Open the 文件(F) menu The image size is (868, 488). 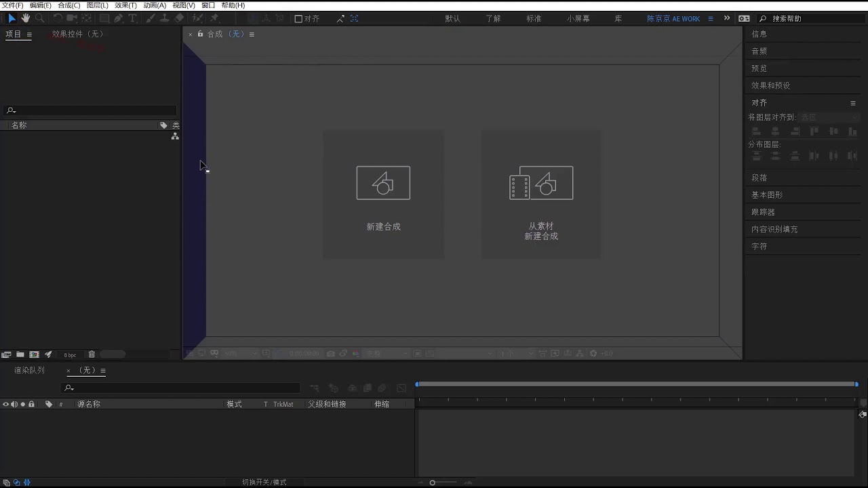(13, 5)
